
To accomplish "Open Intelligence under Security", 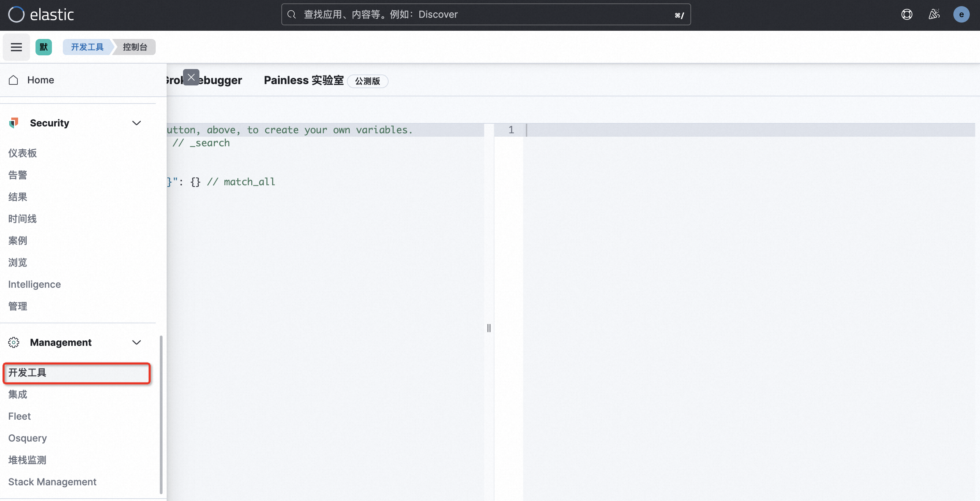I will [x=34, y=284].
